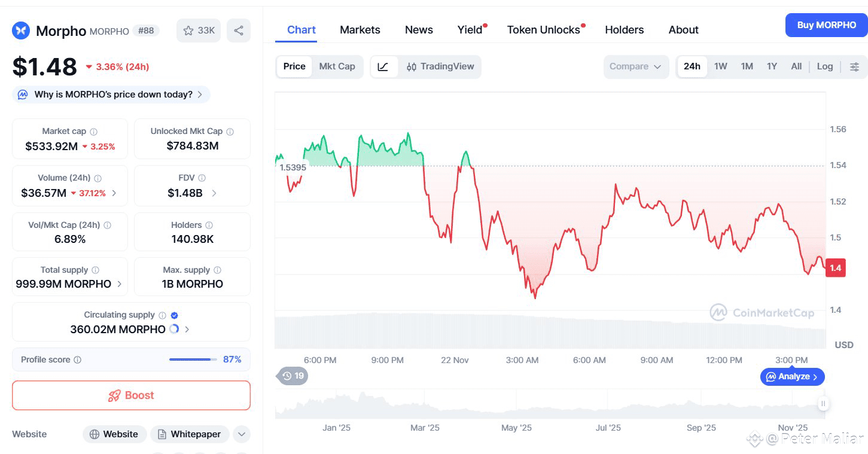868x454 pixels.
Task: Open the Markets tab
Action: 360,30
